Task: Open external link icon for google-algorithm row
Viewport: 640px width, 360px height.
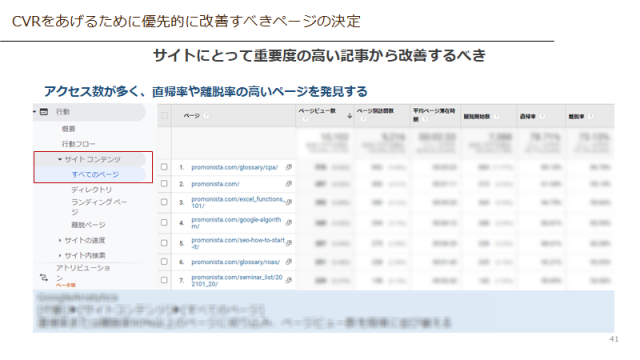Action: point(289,222)
